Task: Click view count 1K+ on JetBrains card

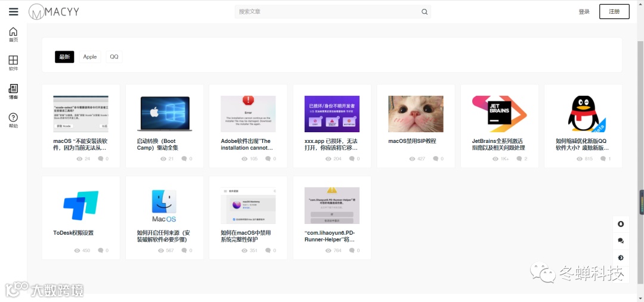Action: [x=505, y=159]
